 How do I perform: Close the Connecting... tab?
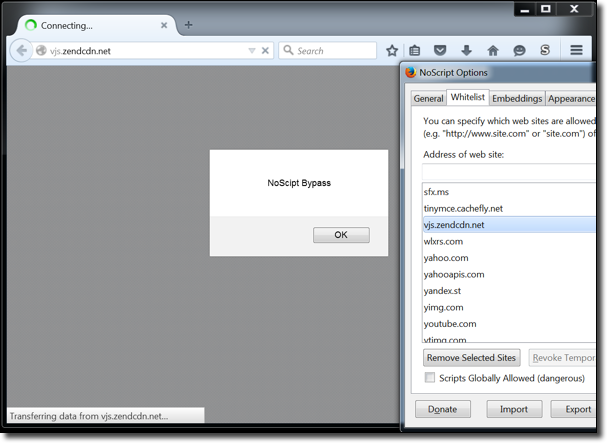coord(164,25)
